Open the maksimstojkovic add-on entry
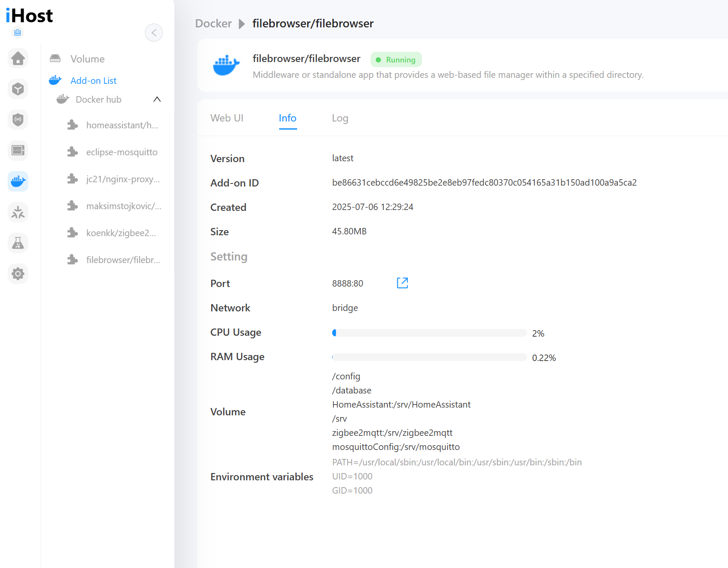This screenshot has width=728, height=568. coord(124,206)
